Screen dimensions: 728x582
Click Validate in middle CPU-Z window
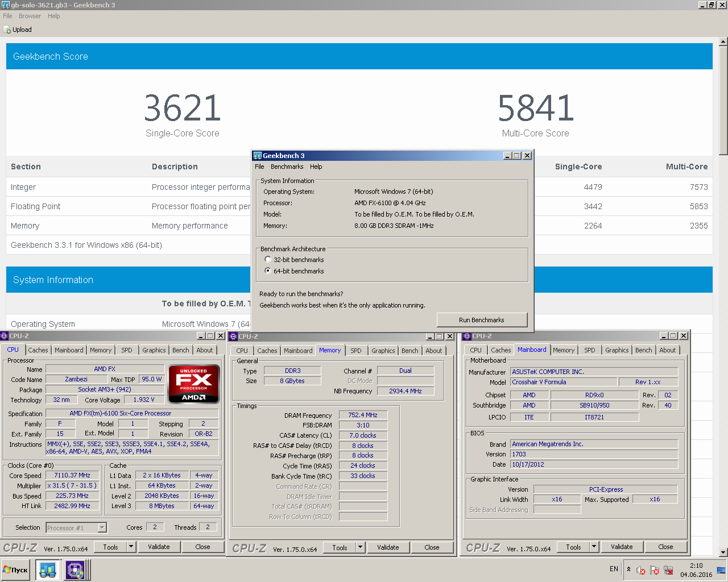click(x=388, y=547)
